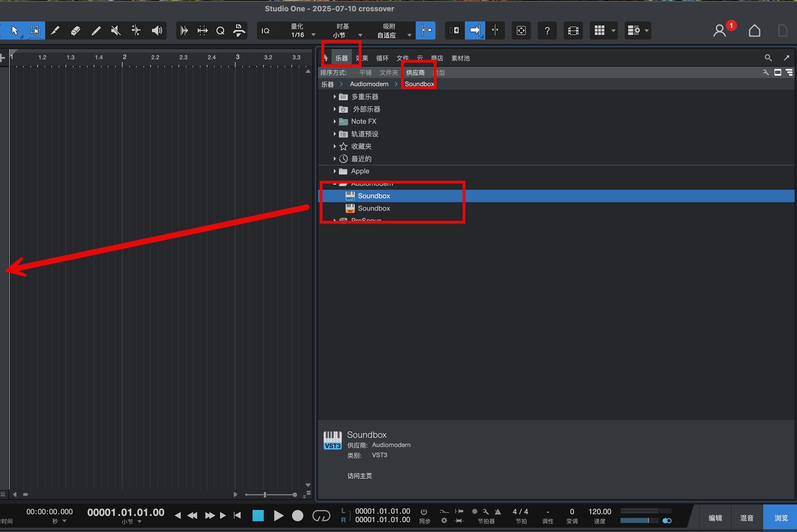Click the Play button in transport

coord(279,516)
